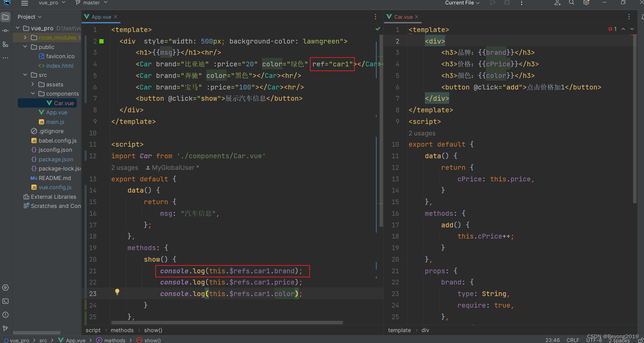Expand the node_modules folder
The width and height of the screenshot is (644, 343).
[x=25, y=37]
